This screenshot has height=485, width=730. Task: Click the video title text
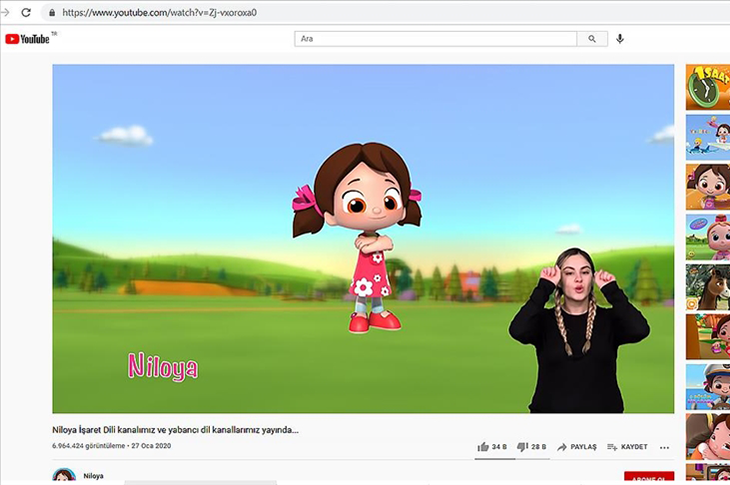pos(175,430)
